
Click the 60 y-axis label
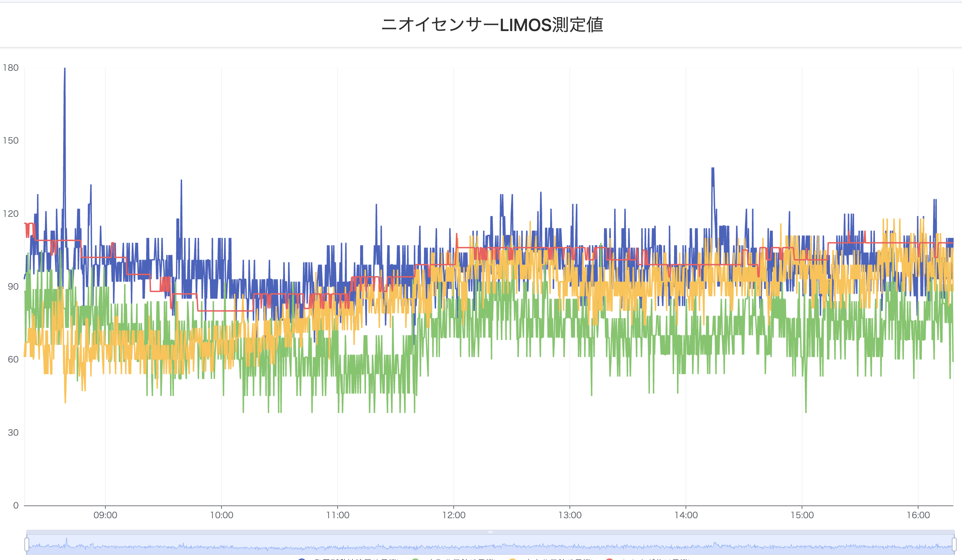point(13,359)
